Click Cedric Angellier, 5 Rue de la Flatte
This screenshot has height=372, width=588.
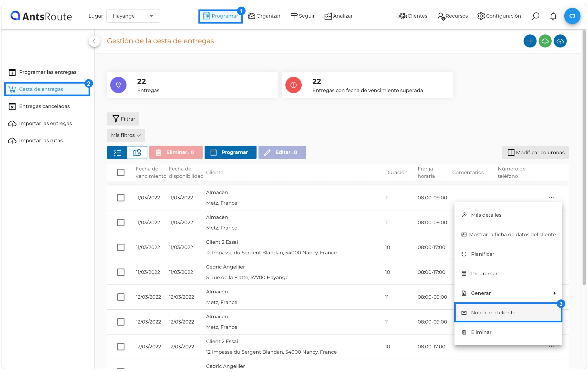[247, 272]
